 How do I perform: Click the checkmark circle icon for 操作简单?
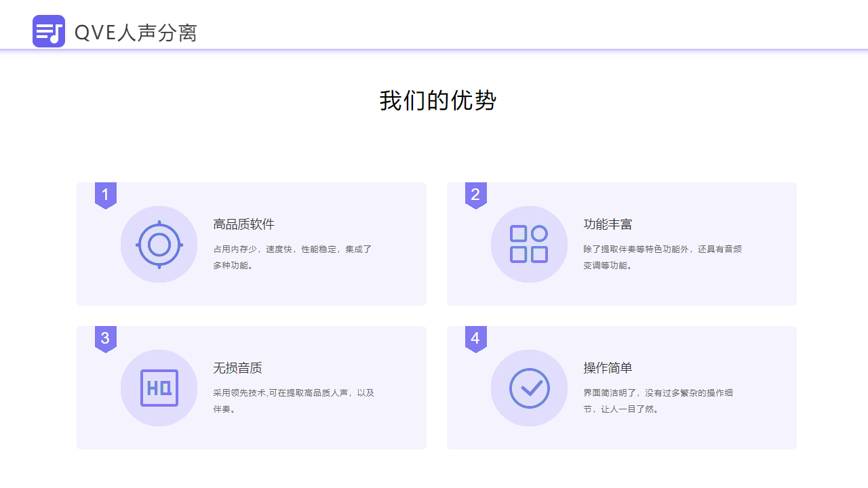tap(529, 388)
